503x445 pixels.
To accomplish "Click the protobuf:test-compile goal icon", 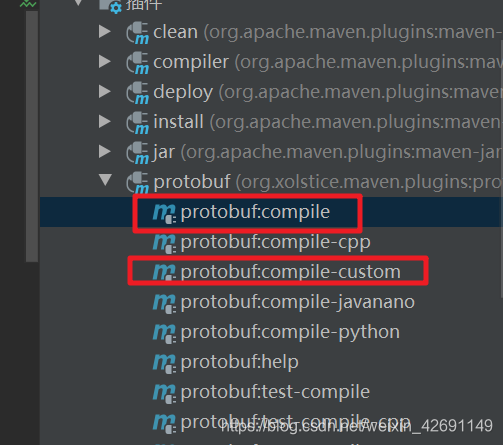I will pos(164,393).
